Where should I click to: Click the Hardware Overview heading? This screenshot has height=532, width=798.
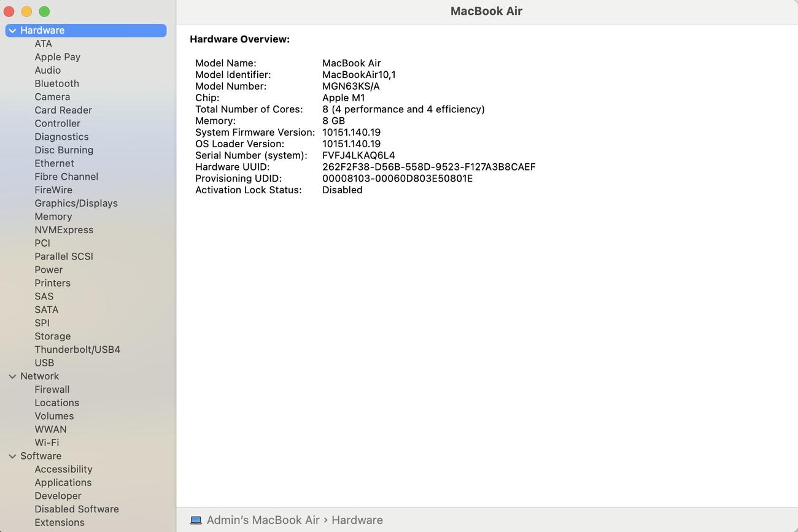point(239,39)
